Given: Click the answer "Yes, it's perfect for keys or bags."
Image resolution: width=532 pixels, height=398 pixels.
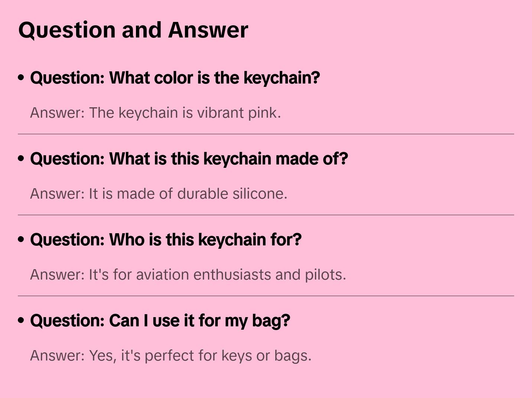Looking at the screenshot, I should [171, 356].
